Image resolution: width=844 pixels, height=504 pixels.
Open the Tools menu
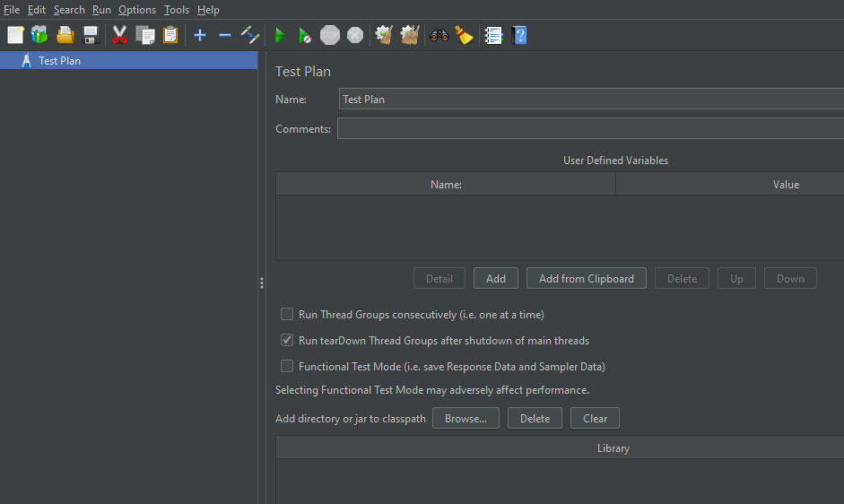click(177, 10)
